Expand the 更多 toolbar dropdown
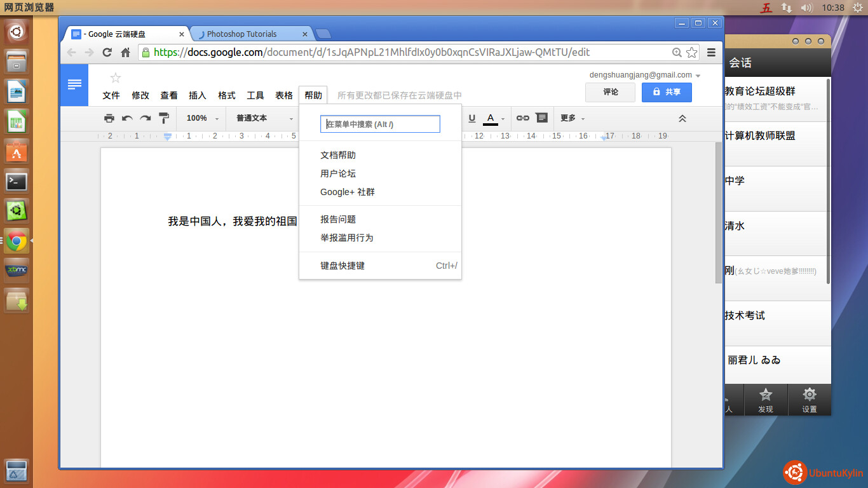Image resolution: width=868 pixels, height=488 pixels. pos(572,118)
